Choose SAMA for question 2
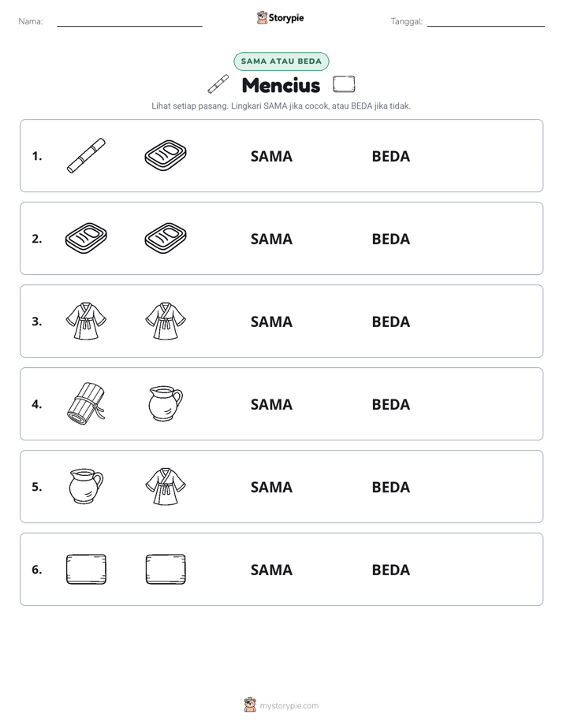Image resolution: width=563 pixels, height=728 pixels. tap(271, 239)
